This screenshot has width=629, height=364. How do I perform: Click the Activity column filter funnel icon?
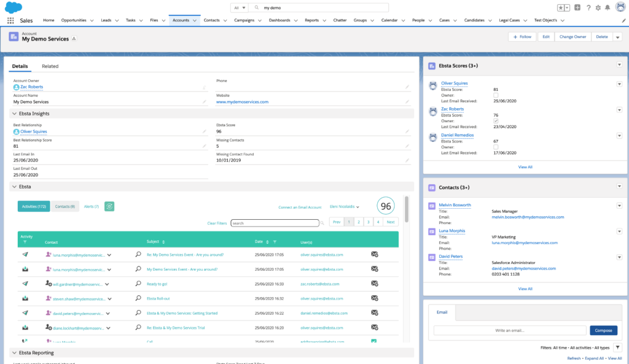25,242
